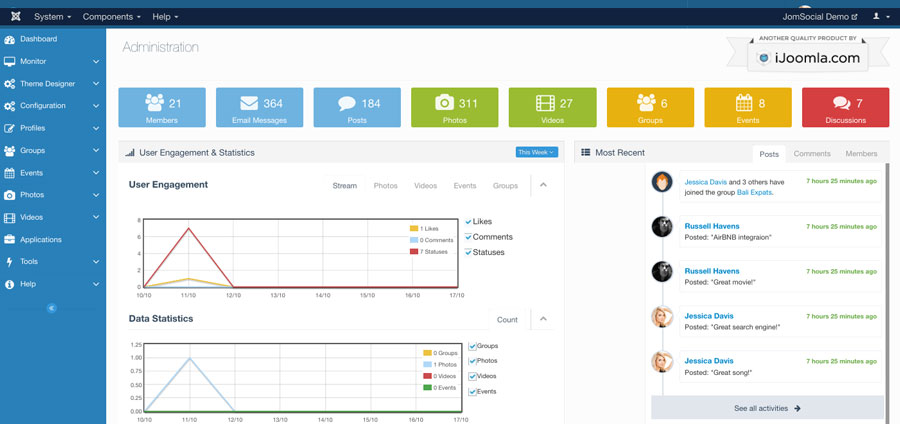Click the Configuration gears icon

[x=9, y=106]
